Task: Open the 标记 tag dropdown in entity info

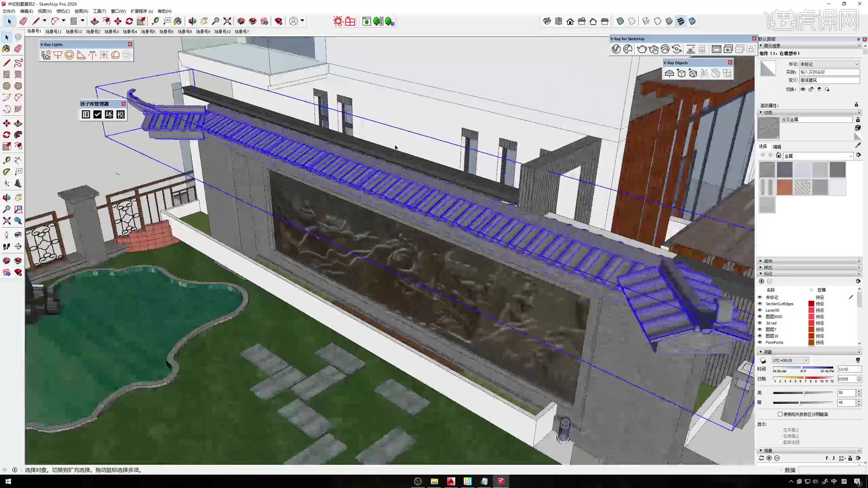Action: pyautogui.click(x=830, y=64)
